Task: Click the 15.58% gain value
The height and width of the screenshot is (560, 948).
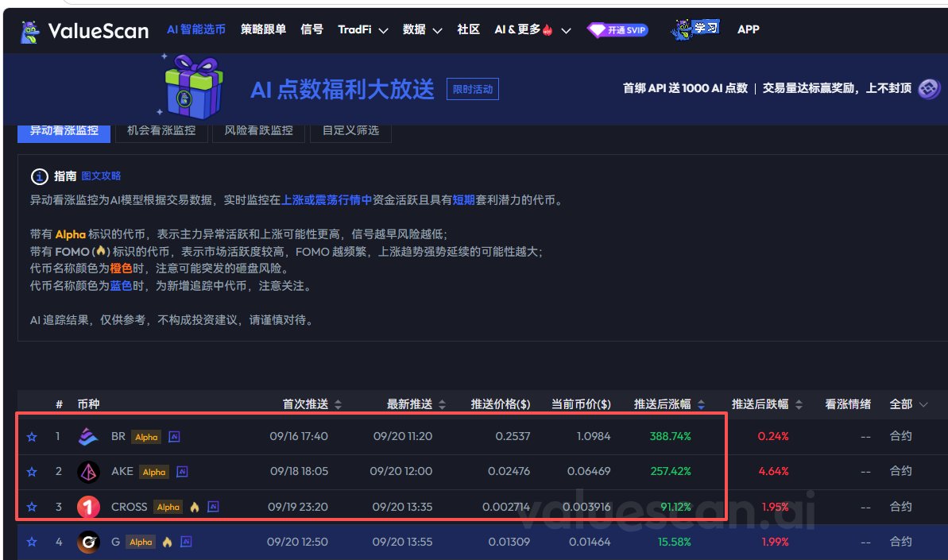Action: pyautogui.click(x=674, y=542)
